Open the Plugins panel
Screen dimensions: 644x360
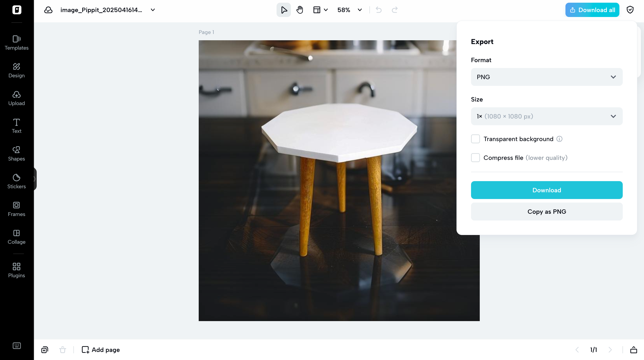click(17, 270)
